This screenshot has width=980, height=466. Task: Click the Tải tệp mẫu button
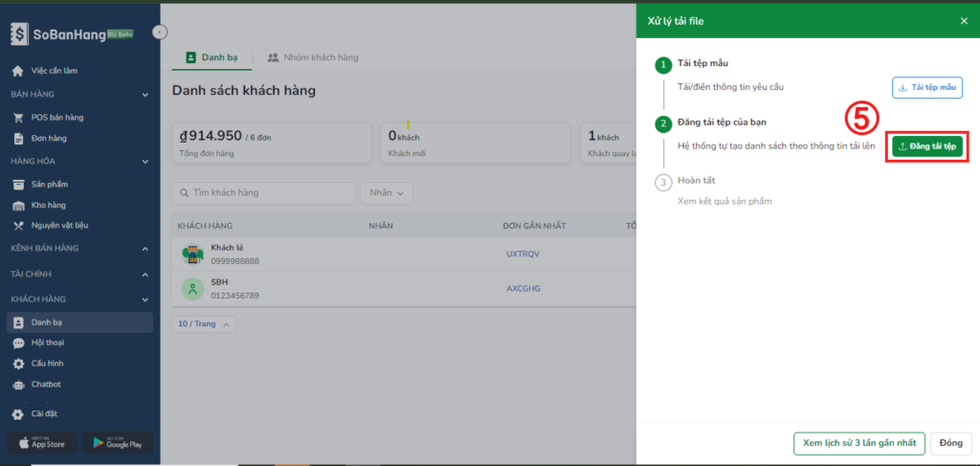pos(926,87)
